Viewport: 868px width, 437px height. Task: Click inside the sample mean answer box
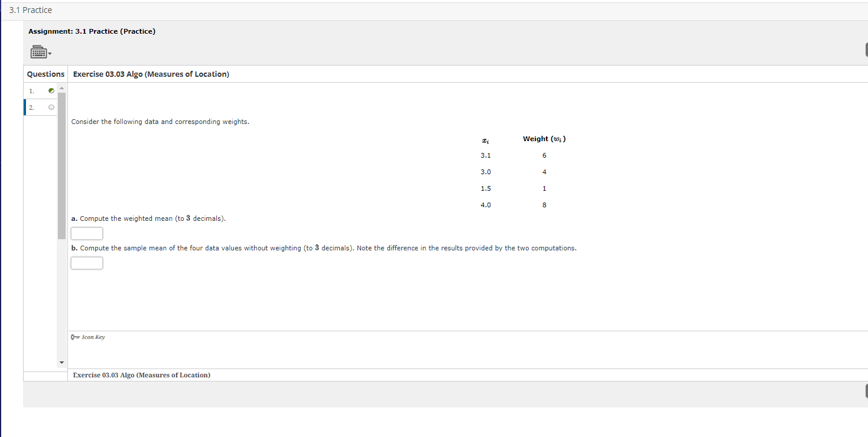point(86,263)
